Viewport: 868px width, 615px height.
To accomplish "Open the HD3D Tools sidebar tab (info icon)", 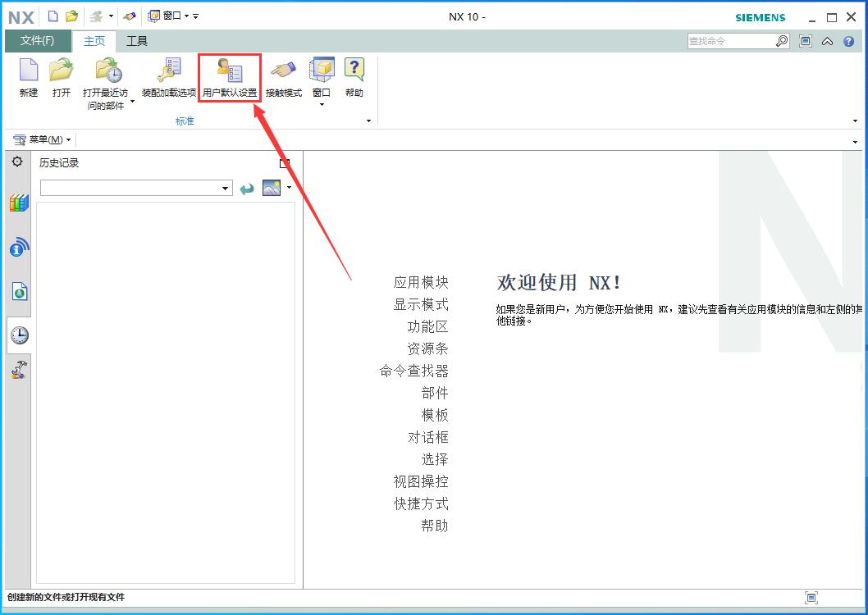I will click(x=19, y=247).
